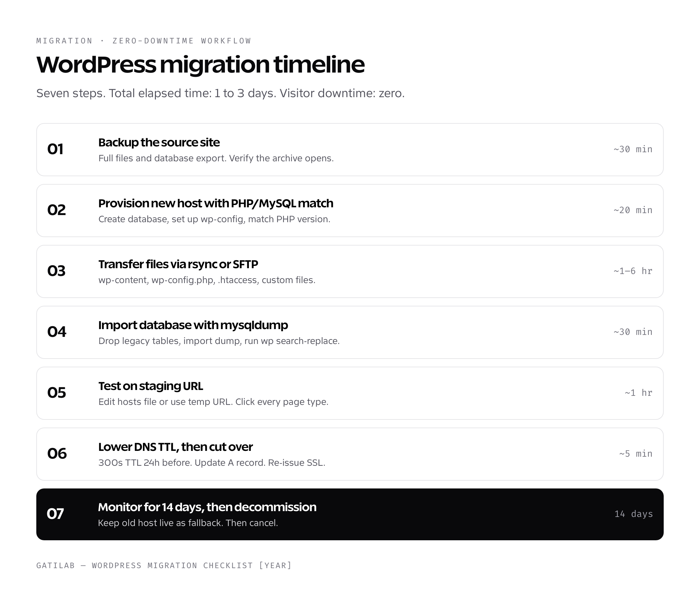The height and width of the screenshot is (607, 700).
Task: Click 'Keep old host live as fallback' text
Action: pyautogui.click(x=188, y=523)
